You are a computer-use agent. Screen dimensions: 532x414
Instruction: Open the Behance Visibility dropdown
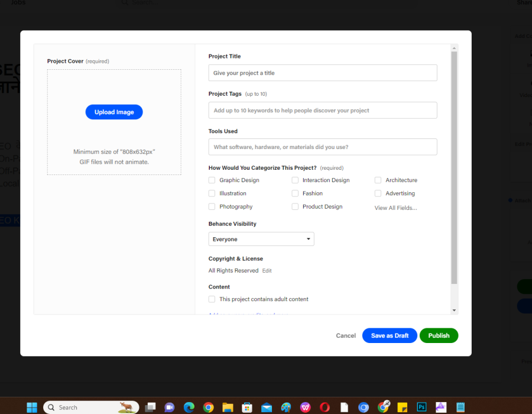[x=261, y=239]
